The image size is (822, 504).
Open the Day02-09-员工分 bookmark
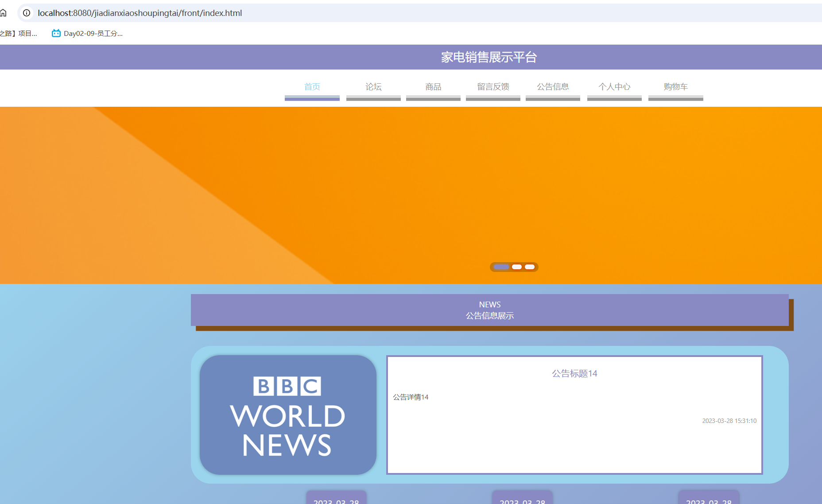pyautogui.click(x=87, y=33)
